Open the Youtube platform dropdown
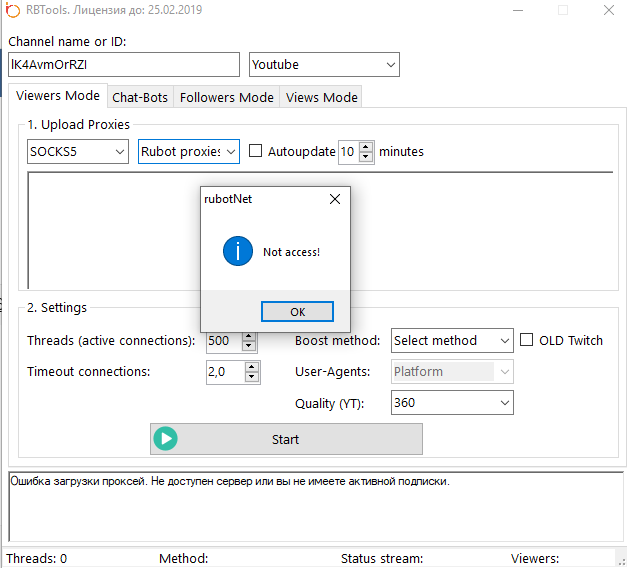 324,65
